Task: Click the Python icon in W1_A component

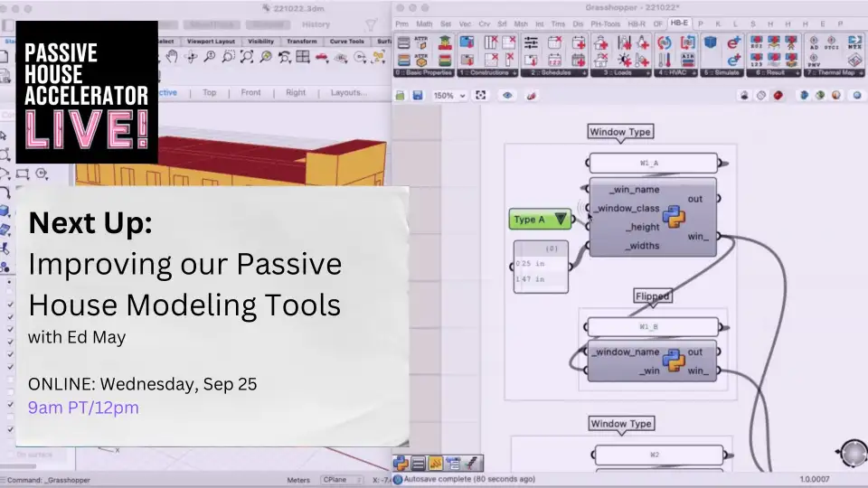Action: (673, 217)
